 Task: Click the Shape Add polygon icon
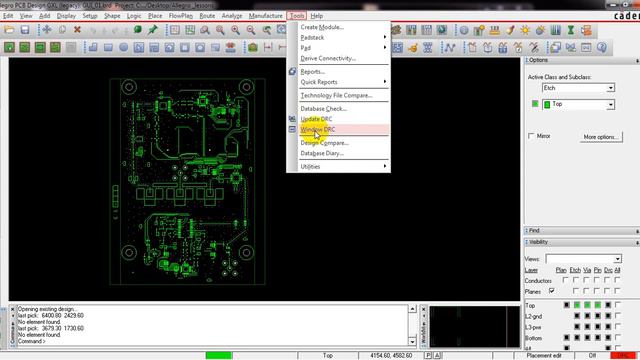(93, 47)
